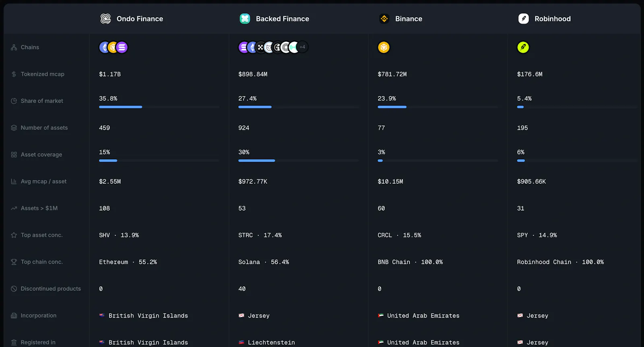Click the STRC · 17.4% cell
The height and width of the screenshot is (347, 644).
tap(260, 235)
